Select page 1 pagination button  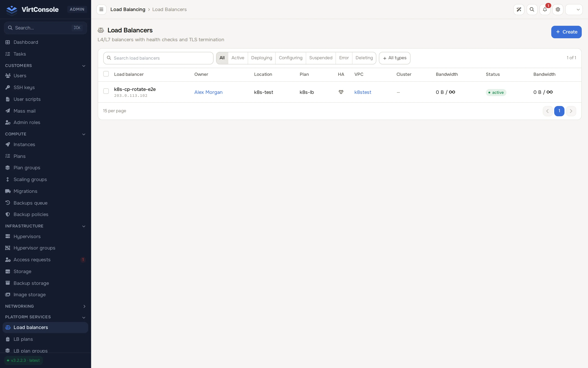pyautogui.click(x=559, y=111)
